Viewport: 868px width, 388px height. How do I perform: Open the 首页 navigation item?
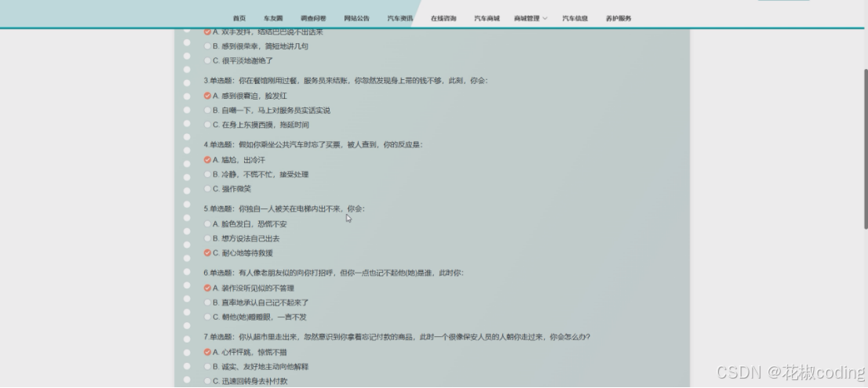coord(239,18)
